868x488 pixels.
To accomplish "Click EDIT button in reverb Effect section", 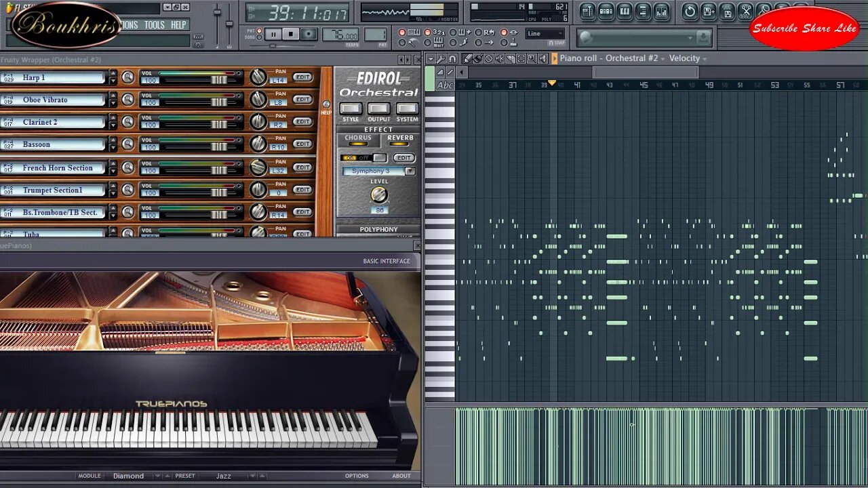I will (x=403, y=158).
